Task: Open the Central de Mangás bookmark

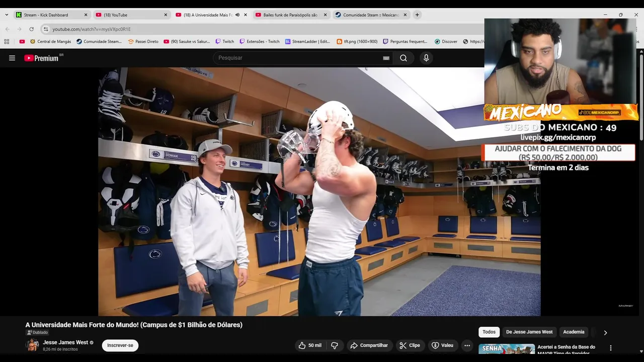Action: click(50, 41)
